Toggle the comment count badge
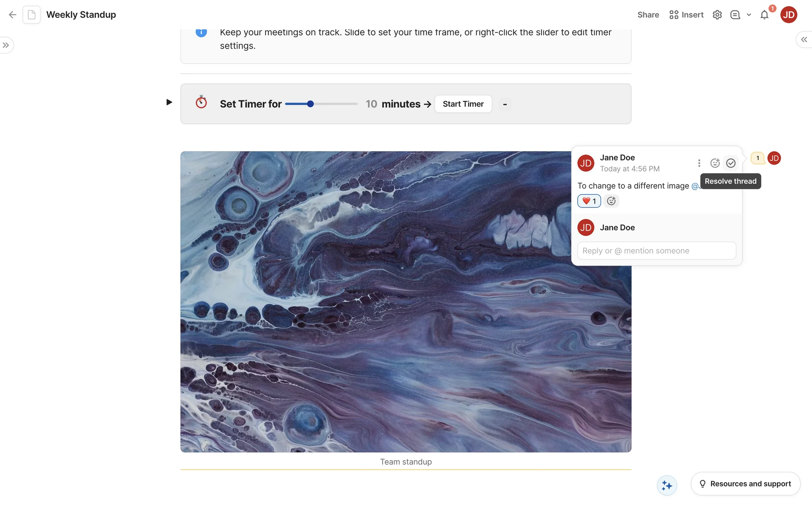The height and width of the screenshot is (508, 812). tap(757, 158)
